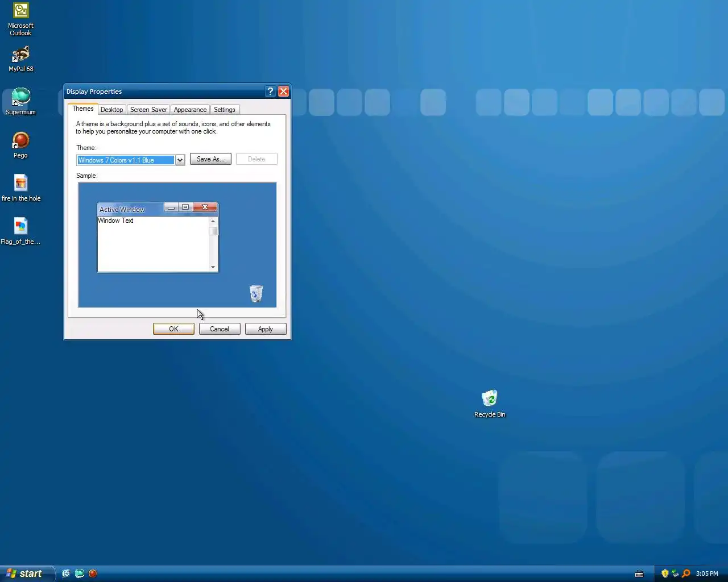Viewport: 728px width, 582px height.
Task: Open the security shield tray icon
Action: 665,573
